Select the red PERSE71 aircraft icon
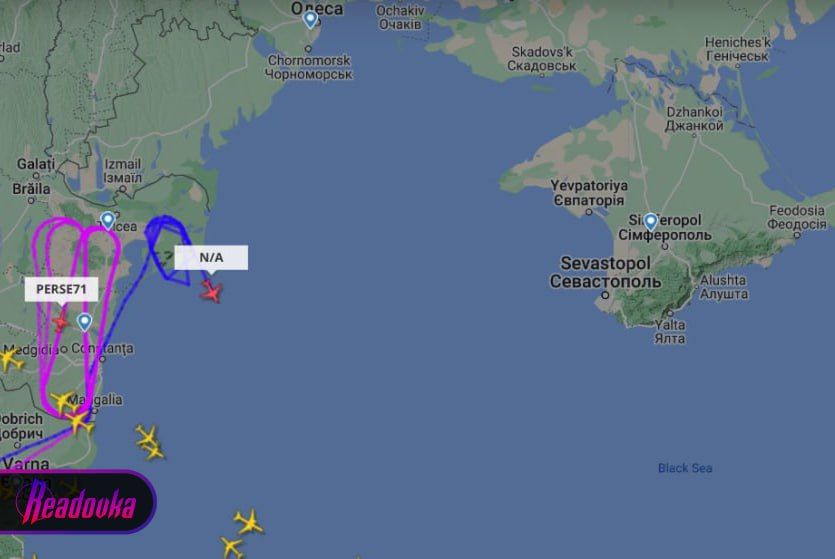Image resolution: width=835 pixels, height=559 pixels. point(61,322)
